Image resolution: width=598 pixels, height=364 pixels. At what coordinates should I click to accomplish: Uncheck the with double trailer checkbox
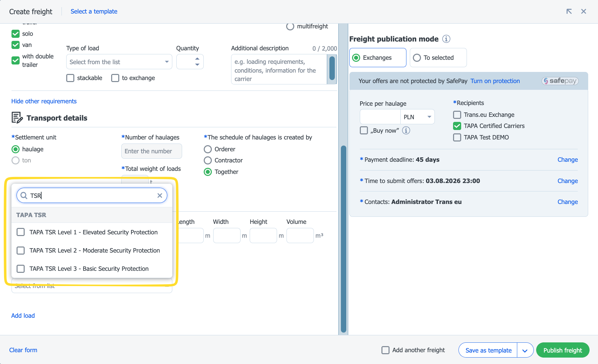pyautogui.click(x=16, y=60)
